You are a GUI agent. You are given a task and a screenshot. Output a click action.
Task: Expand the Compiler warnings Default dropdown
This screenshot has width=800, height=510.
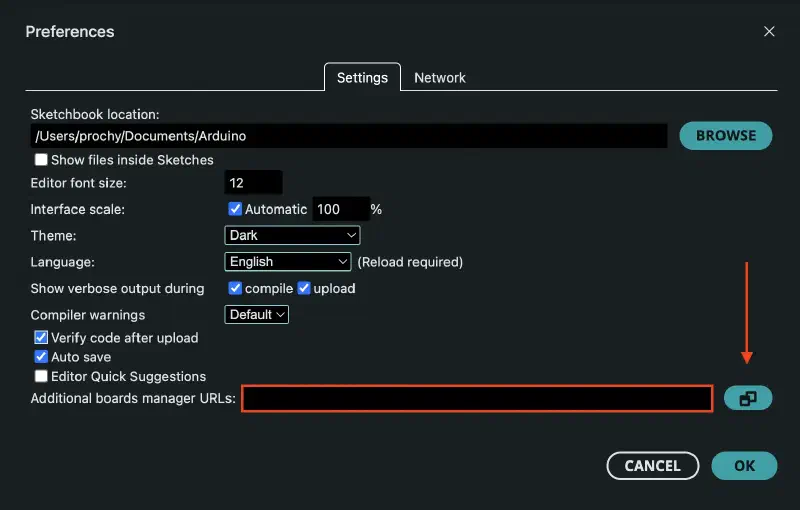[x=257, y=315]
